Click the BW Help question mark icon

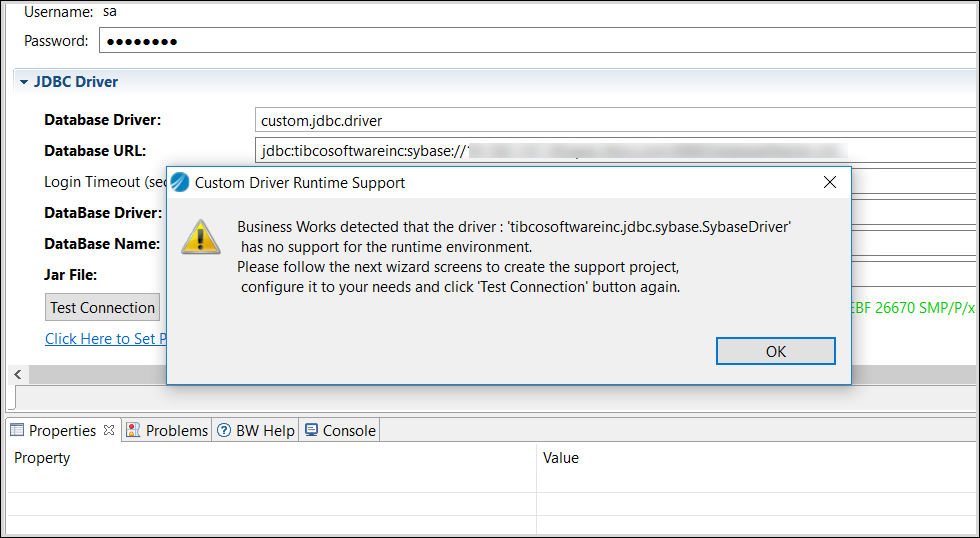coord(224,430)
